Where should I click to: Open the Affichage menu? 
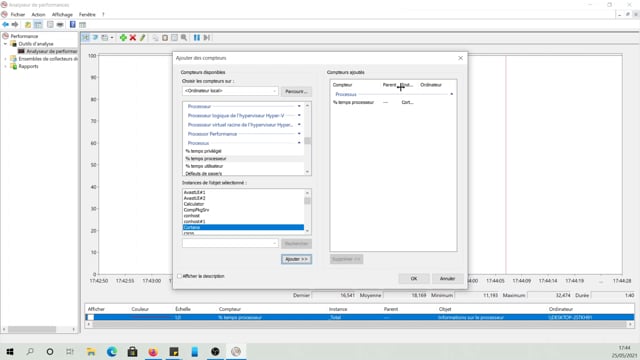tap(62, 14)
